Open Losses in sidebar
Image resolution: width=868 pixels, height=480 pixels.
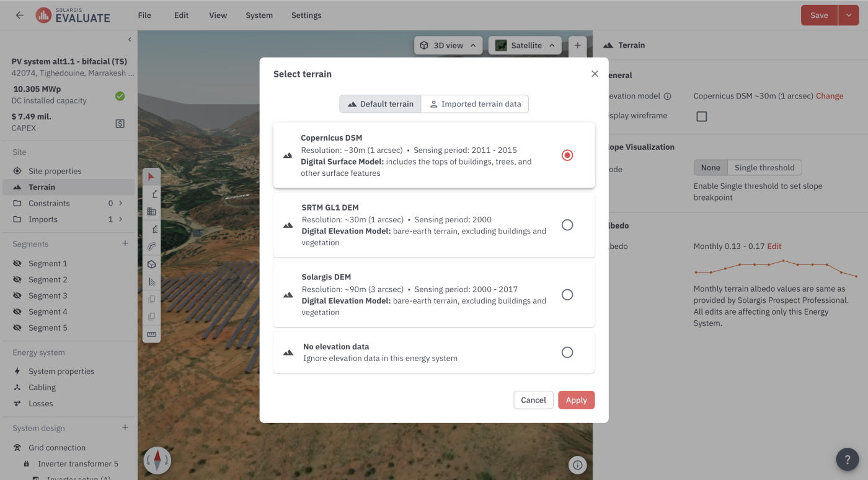click(x=68, y=404)
